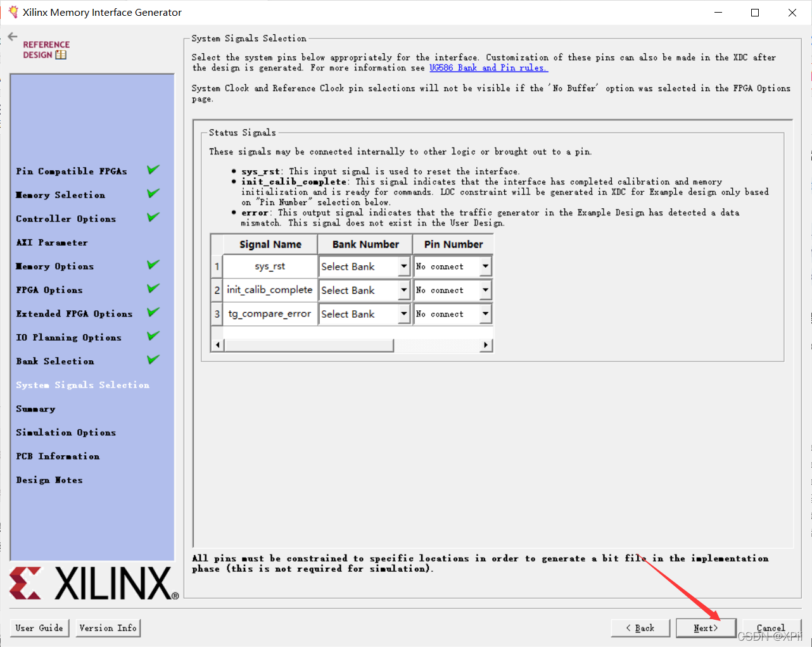Screen dimensions: 812x647
Task: Go to Extended FPGA Options step
Action: (x=74, y=314)
